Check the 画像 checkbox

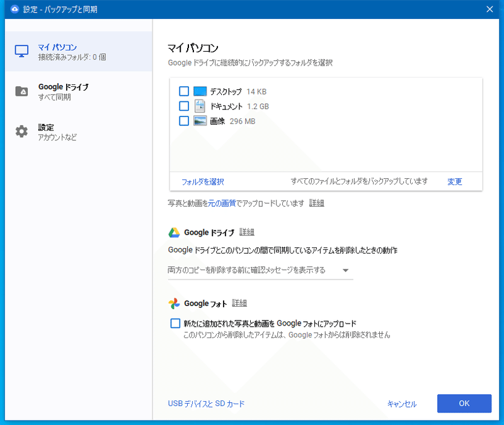click(x=184, y=121)
